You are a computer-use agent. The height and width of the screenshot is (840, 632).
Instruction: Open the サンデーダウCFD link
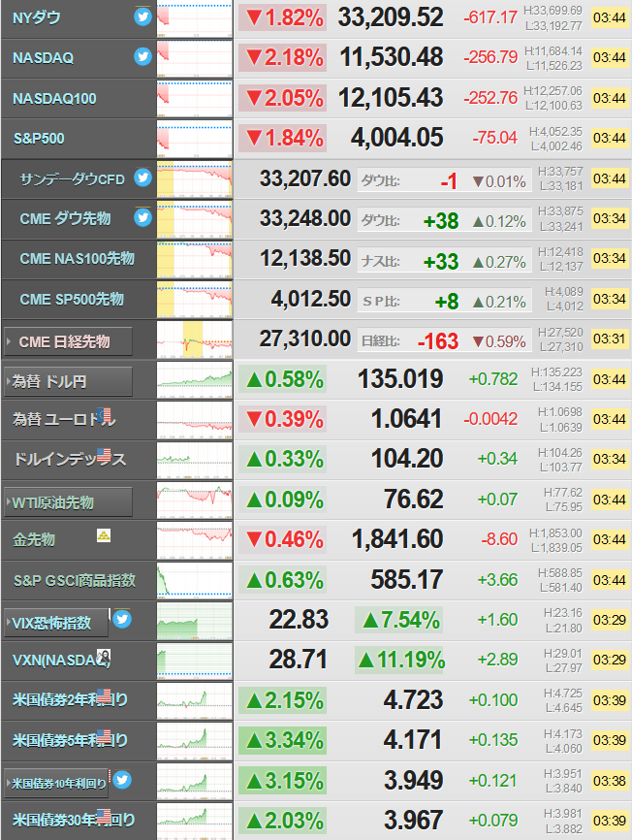click(x=73, y=178)
